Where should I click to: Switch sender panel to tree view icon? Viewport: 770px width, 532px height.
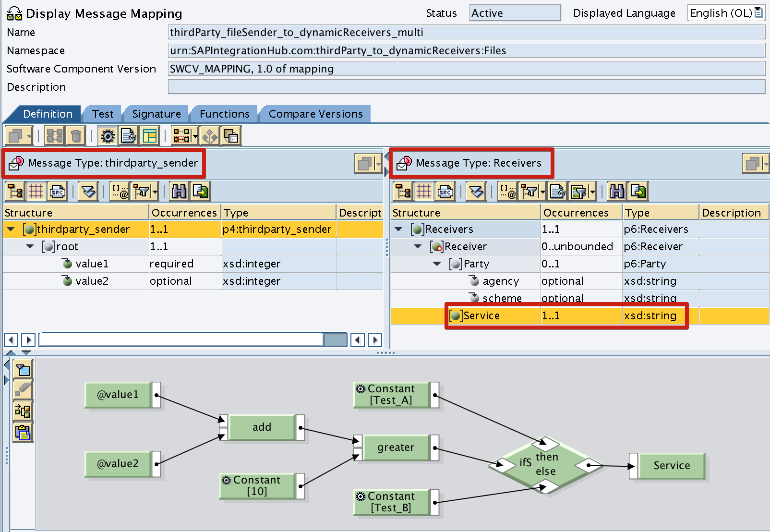point(15,191)
